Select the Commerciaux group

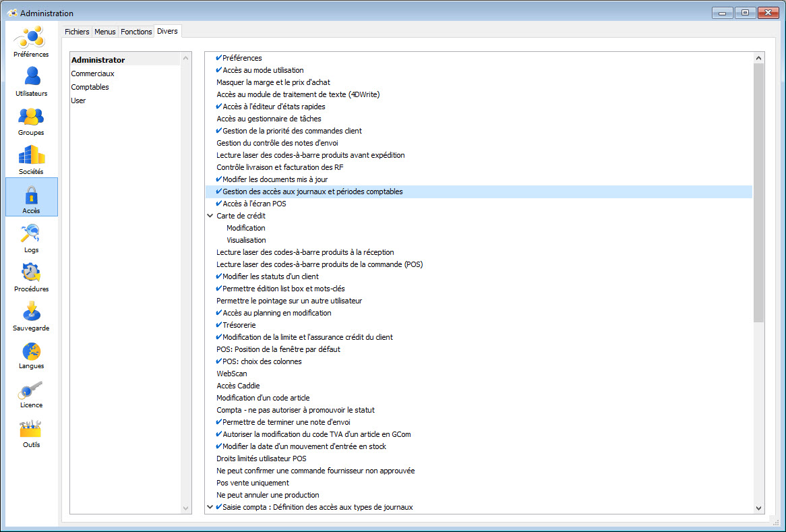(93, 73)
